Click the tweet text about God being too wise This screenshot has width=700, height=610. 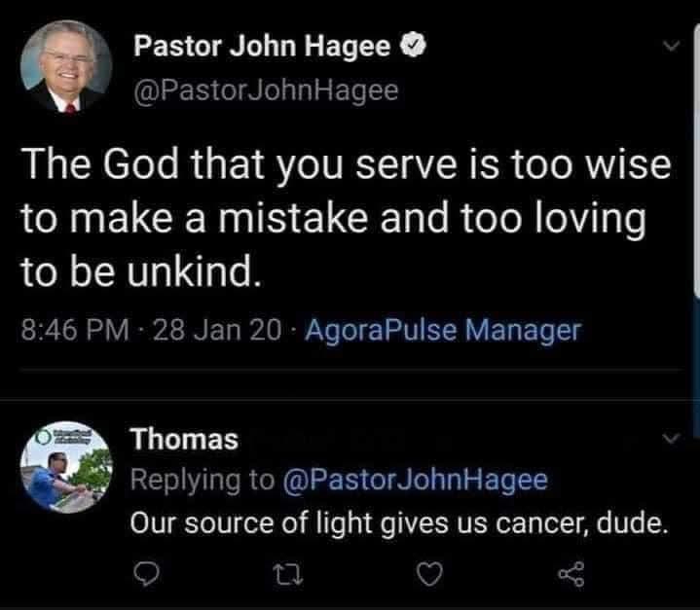click(x=346, y=221)
